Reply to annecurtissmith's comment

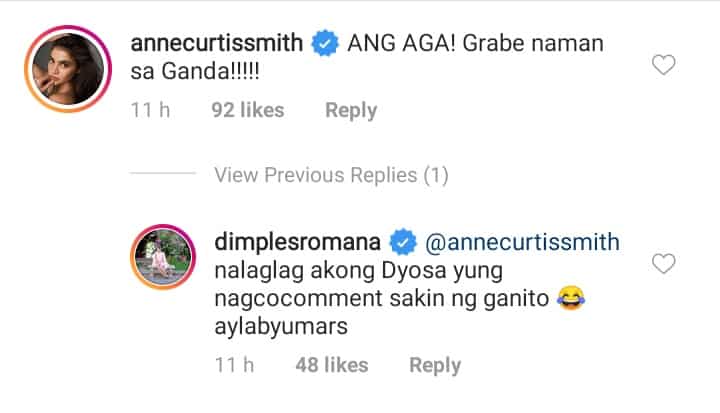click(351, 111)
